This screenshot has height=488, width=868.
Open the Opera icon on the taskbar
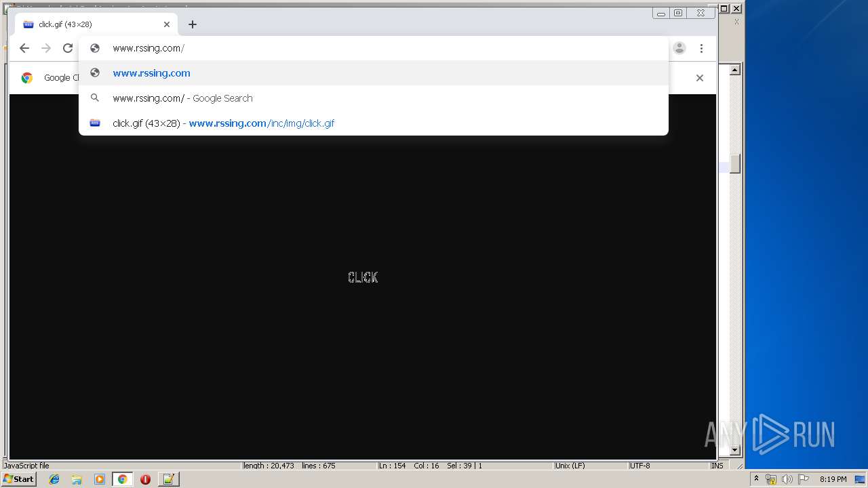[x=145, y=479]
